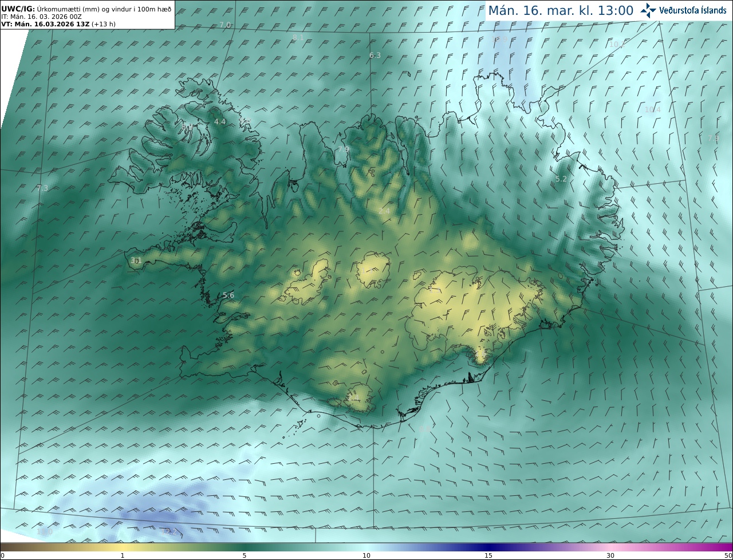The image size is (733, 560).
Task: Click the 15 tick on the color scale
Action: pyautogui.click(x=488, y=555)
